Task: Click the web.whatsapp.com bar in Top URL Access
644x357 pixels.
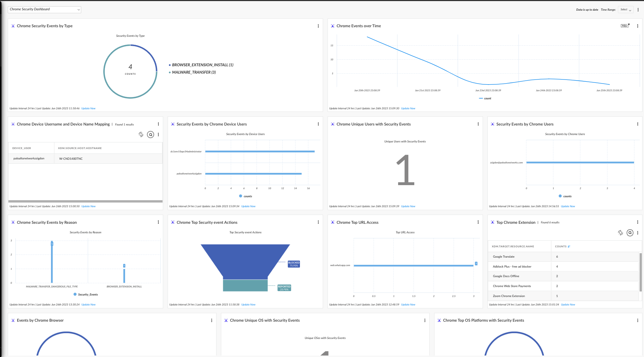Action: [414, 266]
